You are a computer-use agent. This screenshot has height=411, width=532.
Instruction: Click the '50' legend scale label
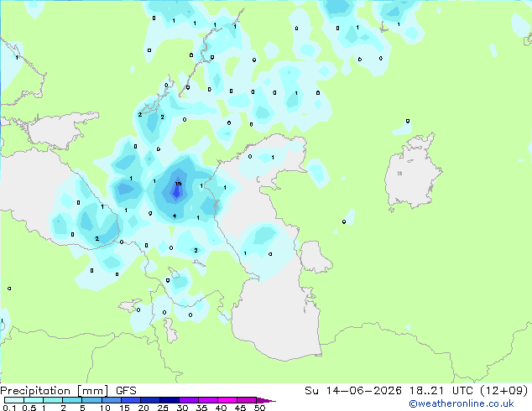259,408
